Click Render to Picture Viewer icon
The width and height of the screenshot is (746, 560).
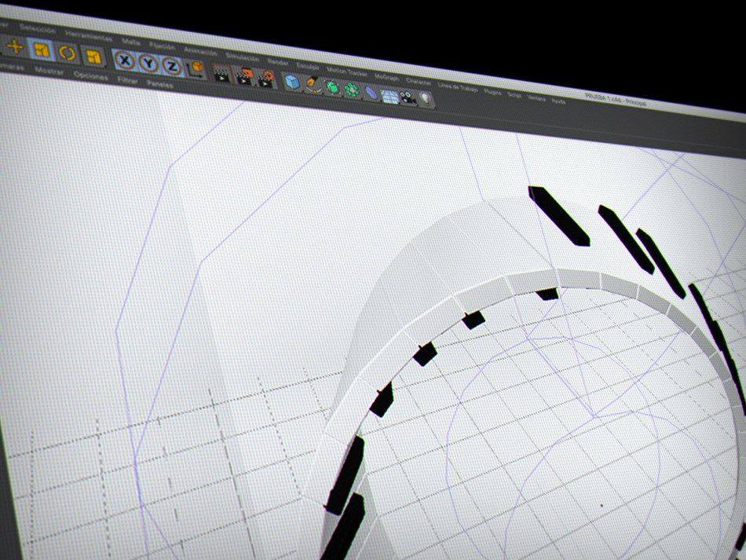click(x=245, y=76)
